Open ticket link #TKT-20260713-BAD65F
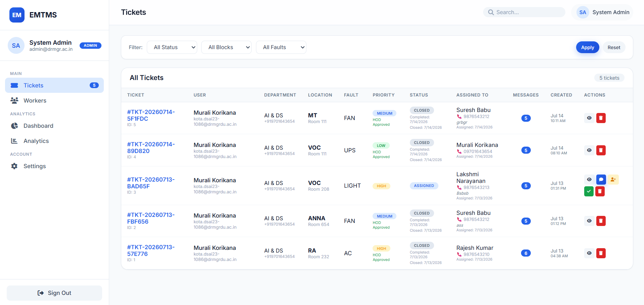644x305 pixels. [x=151, y=183]
